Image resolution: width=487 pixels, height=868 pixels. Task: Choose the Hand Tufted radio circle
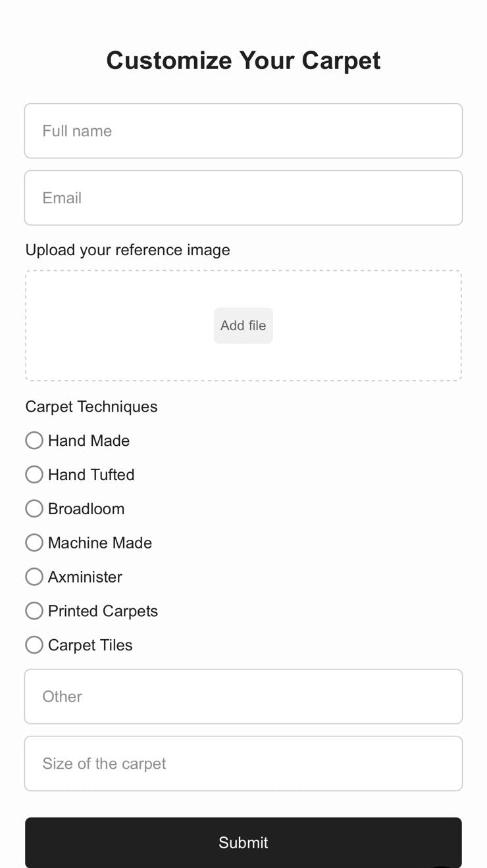(x=34, y=475)
